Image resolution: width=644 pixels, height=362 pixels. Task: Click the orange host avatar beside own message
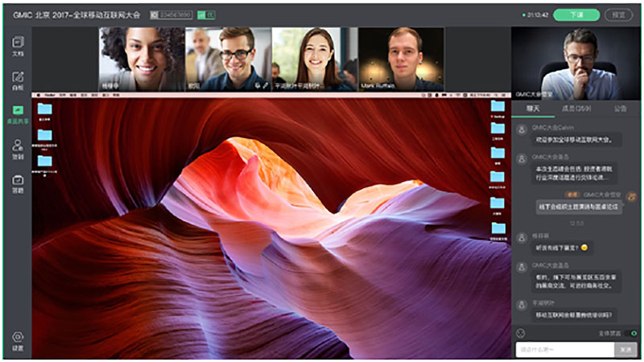point(631,196)
